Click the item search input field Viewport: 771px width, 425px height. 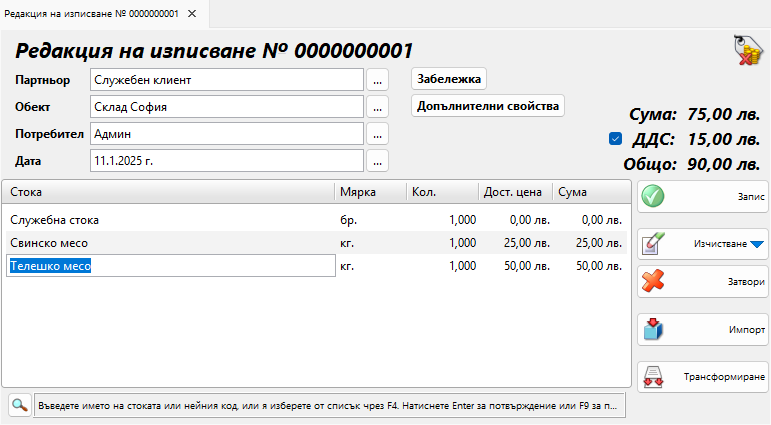pyautogui.click(x=330, y=406)
